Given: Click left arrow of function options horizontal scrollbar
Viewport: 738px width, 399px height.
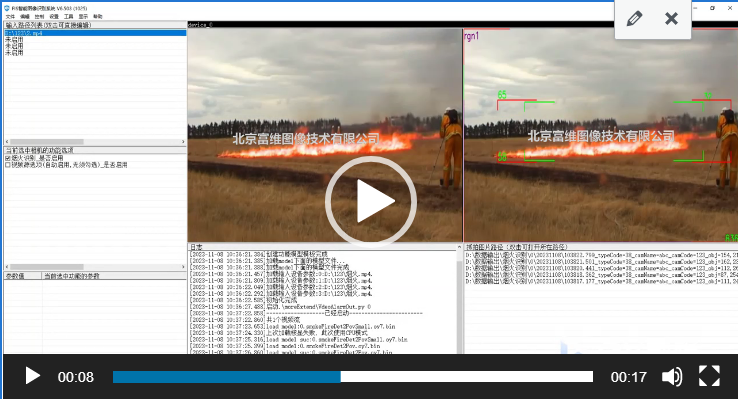Looking at the screenshot, I should pyautogui.click(x=7, y=267).
